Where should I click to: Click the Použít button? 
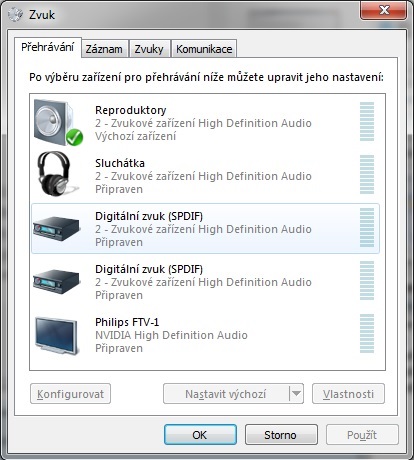tap(362, 435)
